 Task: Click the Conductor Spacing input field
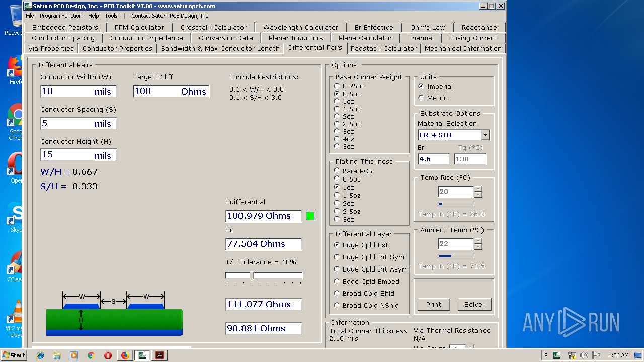[78, 124]
